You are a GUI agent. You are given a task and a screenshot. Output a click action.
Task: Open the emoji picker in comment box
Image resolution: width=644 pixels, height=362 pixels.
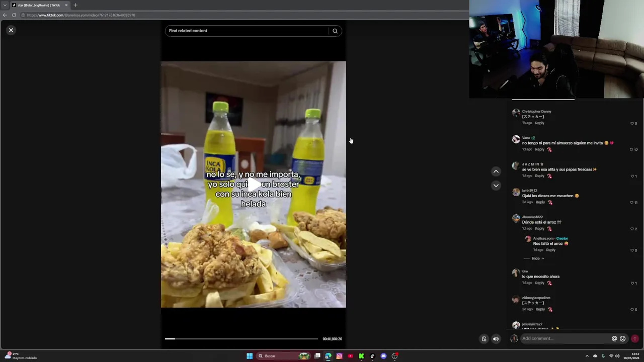pos(622,339)
